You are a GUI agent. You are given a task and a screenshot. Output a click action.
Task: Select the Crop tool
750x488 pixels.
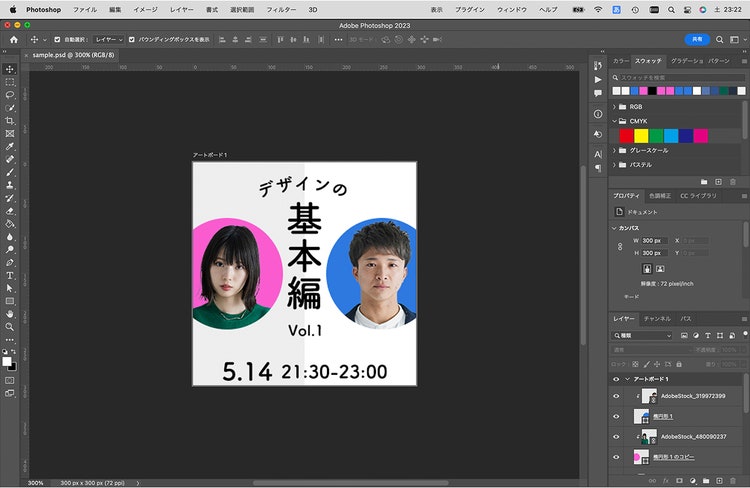coord(10,121)
